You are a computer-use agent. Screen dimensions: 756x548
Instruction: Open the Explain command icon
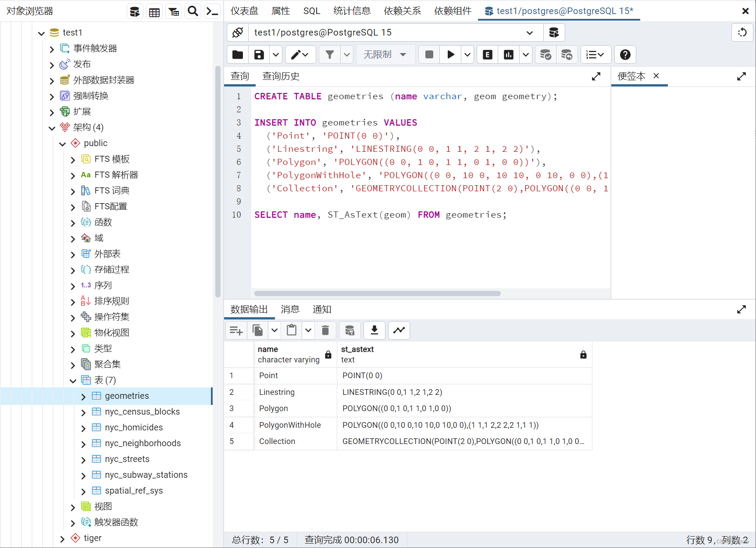click(487, 54)
